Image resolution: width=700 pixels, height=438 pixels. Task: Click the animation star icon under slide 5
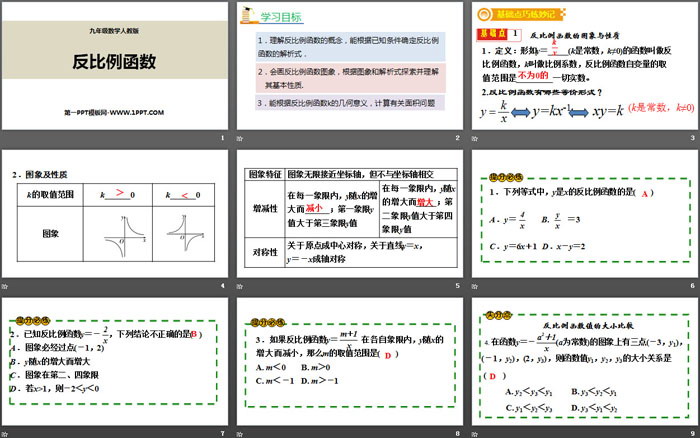[240, 286]
